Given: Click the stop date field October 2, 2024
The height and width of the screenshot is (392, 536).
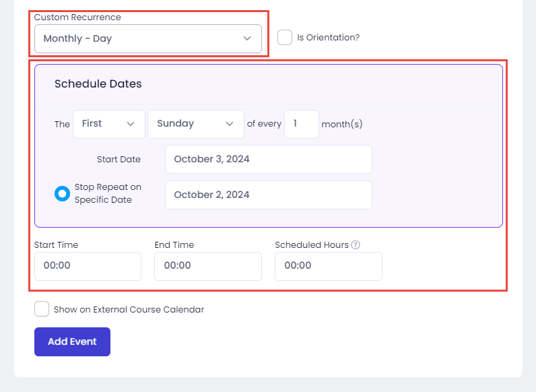Looking at the screenshot, I should click(x=269, y=195).
